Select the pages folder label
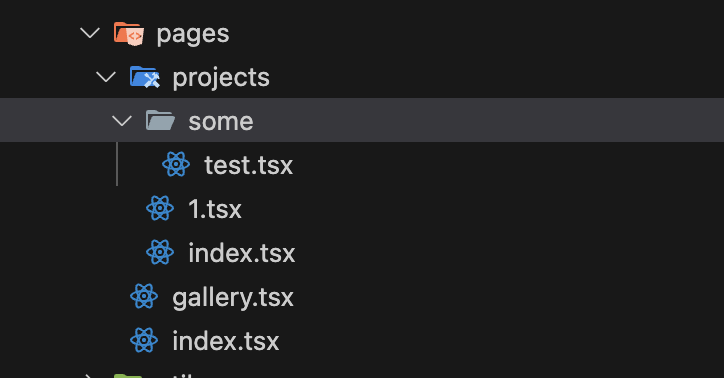The height and width of the screenshot is (378, 724). click(x=193, y=35)
